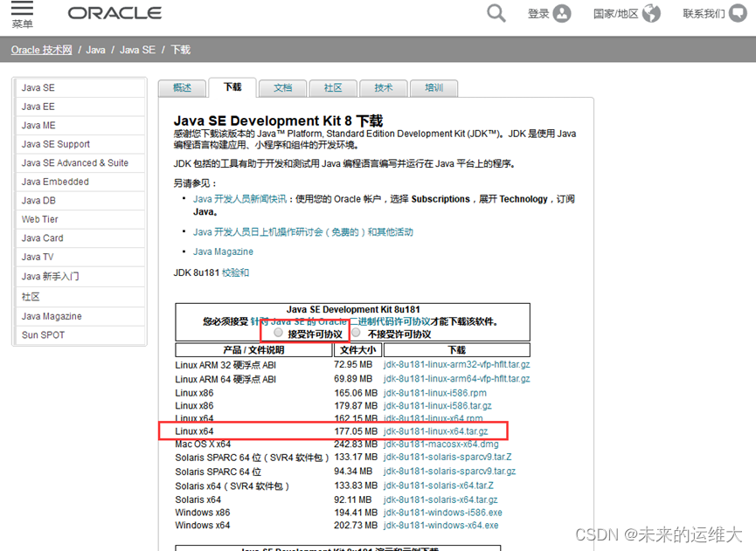Screen dimensions: 756x551
Task: Click the 登录 text in the header
Action: (538, 14)
